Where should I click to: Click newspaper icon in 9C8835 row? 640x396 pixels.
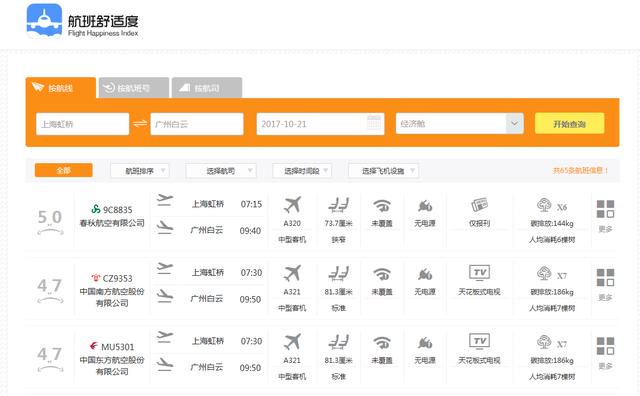tap(480, 205)
